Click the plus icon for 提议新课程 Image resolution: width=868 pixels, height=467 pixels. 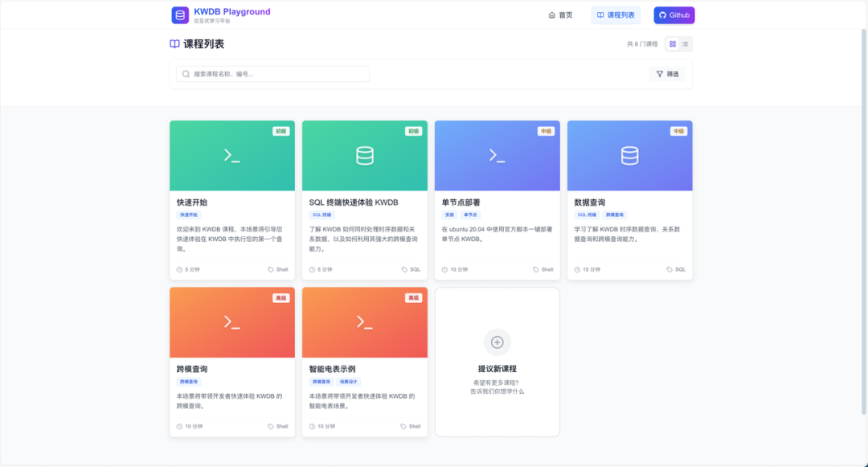pyautogui.click(x=497, y=342)
